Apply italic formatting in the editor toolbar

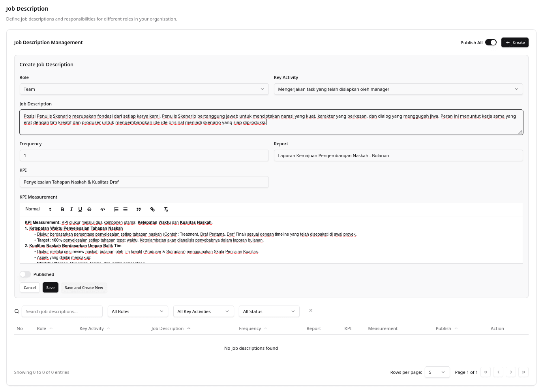(x=71, y=209)
